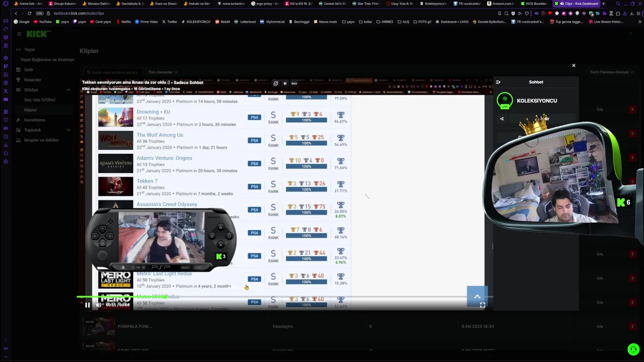The height and width of the screenshot is (362, 644).
Task: Click the RGX button above the video
Action: 294,83
